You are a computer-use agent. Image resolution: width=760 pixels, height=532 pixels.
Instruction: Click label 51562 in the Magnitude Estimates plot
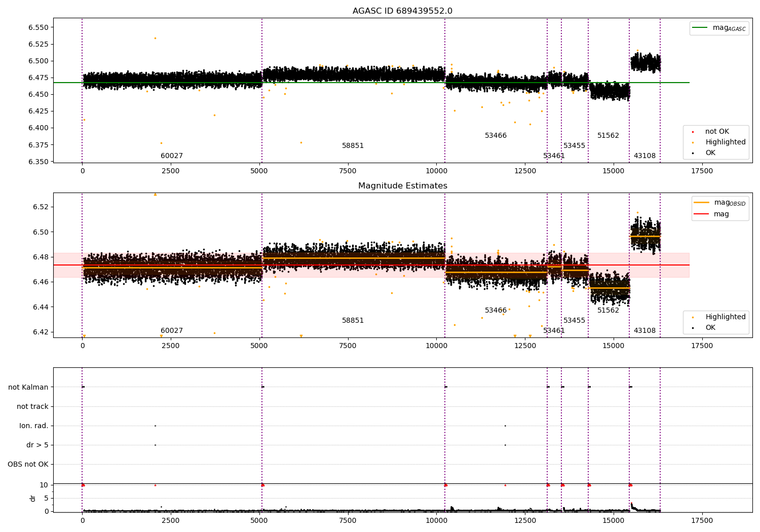608,311
